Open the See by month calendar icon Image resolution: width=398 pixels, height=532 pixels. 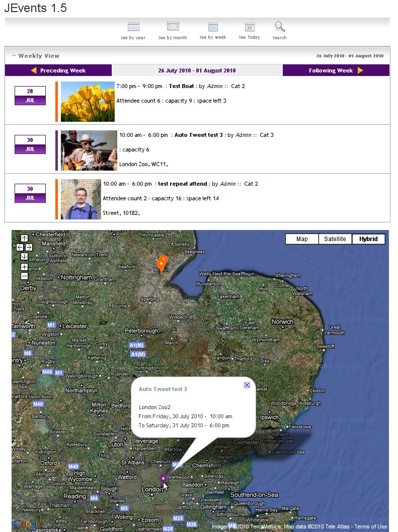[173, 26]
